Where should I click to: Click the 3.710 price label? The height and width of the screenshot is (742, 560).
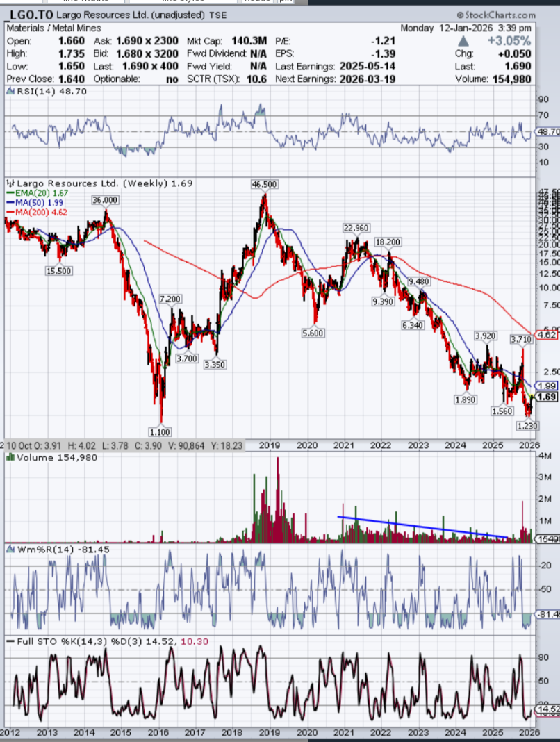click(521, 339)
